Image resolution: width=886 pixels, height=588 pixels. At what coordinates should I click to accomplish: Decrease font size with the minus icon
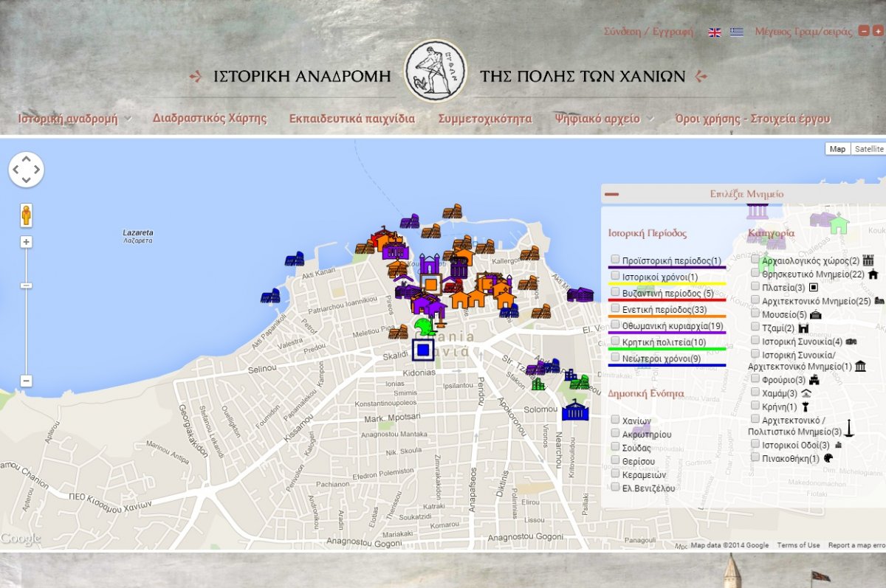click(865, 31)
